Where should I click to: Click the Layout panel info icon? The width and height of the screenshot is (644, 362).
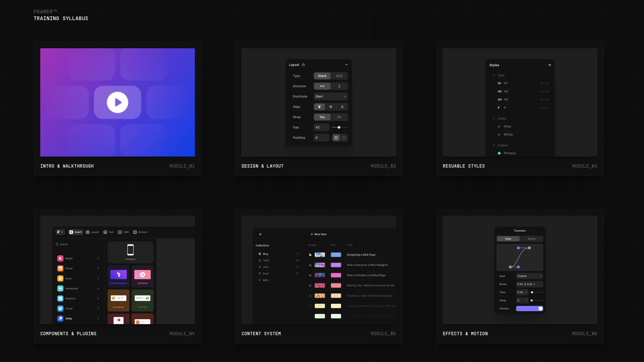point(303,65)
